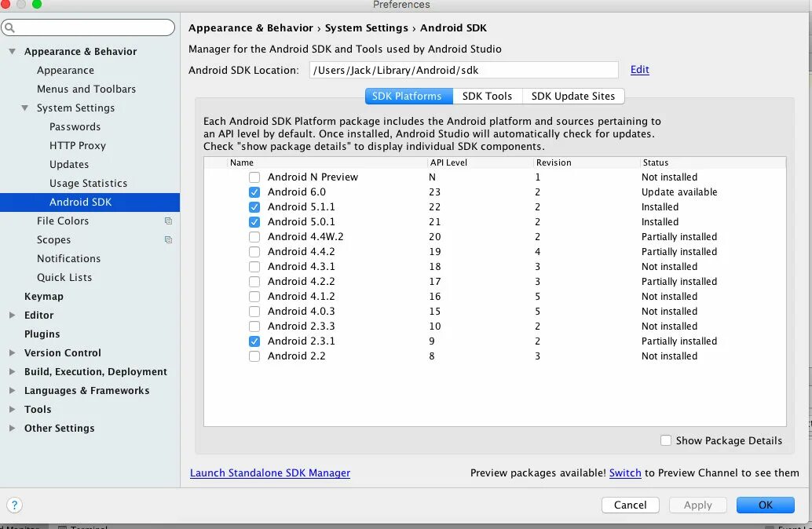Check the Android N Preview checkbox
Image resolution: width=812 pixels, height=529 pixels.
(254, 177)
